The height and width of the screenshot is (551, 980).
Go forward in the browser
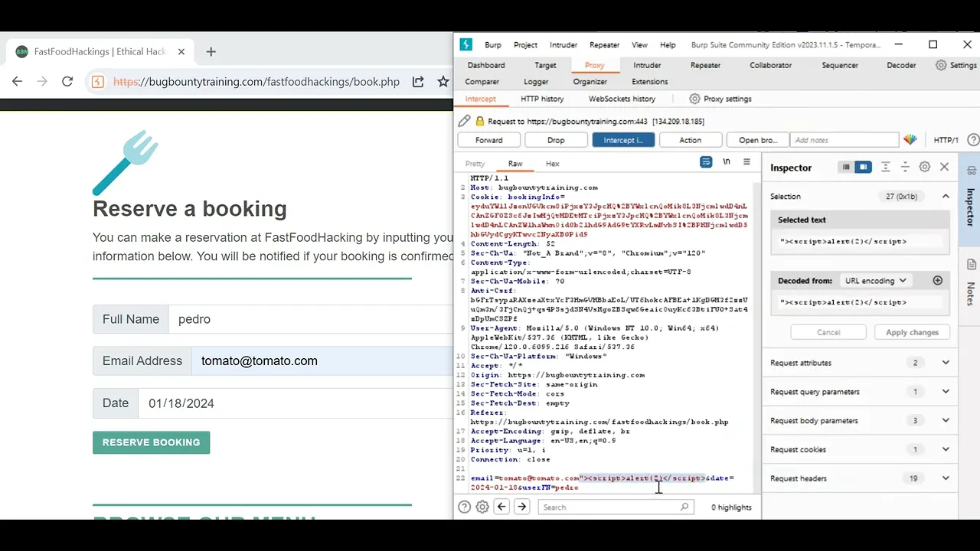(42, 81)
